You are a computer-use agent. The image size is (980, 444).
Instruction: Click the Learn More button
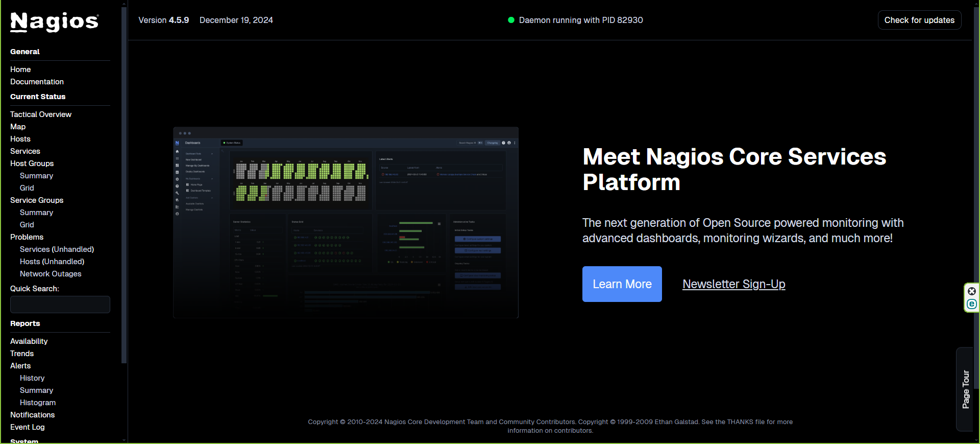coord(622,284)
